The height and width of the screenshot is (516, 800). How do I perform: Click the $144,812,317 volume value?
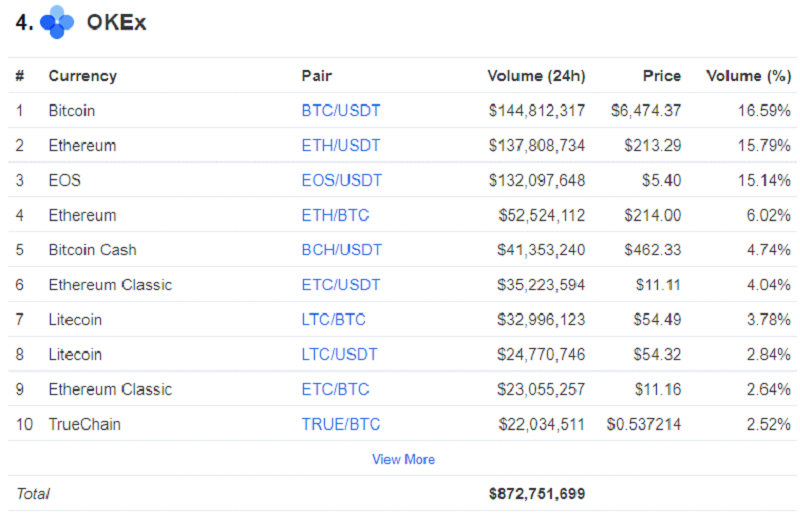(x=537, y=110)
